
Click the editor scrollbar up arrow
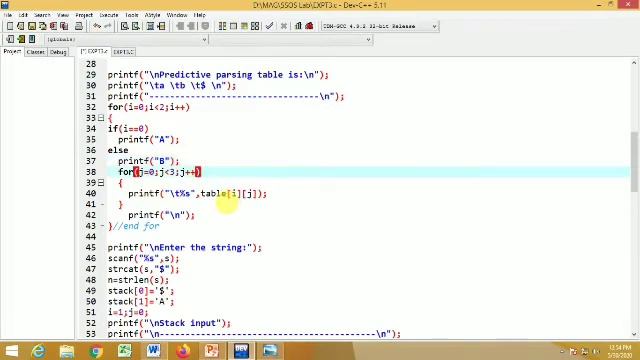click(x=634, y=63)
